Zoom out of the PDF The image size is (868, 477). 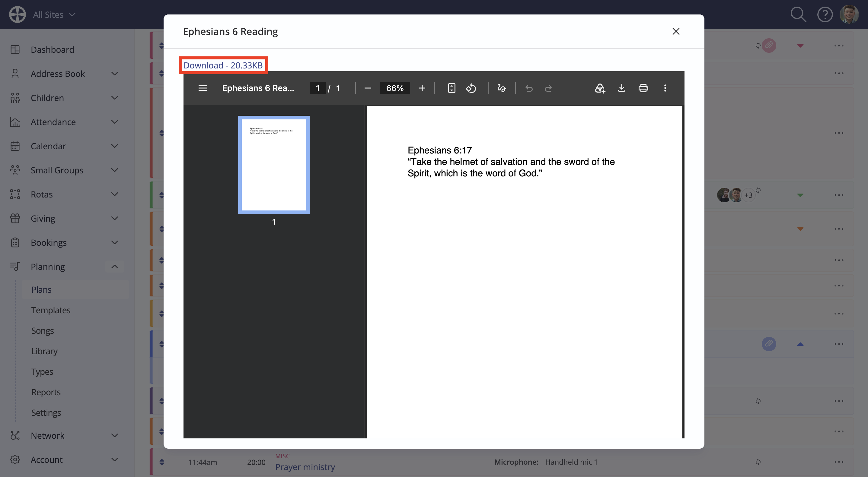click(368, 88)
